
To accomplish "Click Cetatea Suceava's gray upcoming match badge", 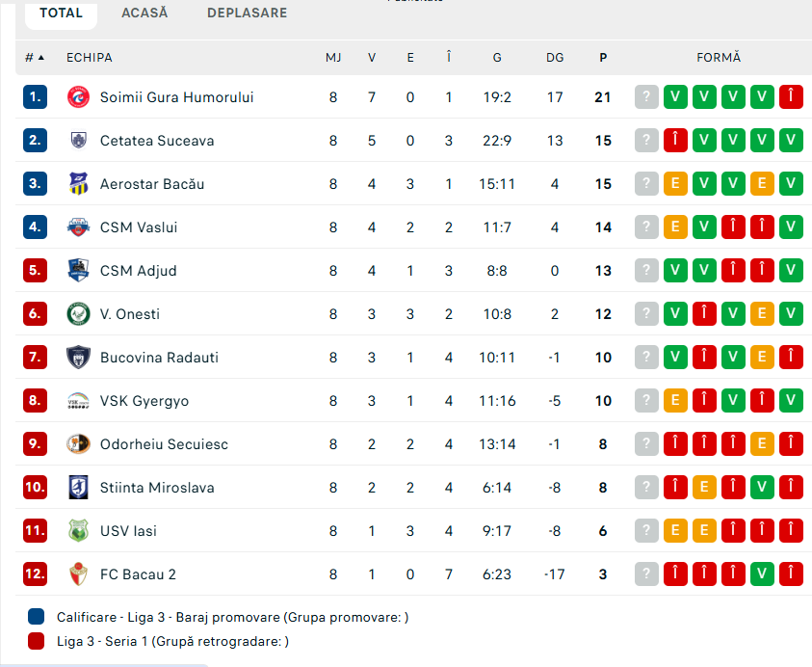I will click(646, 141).
